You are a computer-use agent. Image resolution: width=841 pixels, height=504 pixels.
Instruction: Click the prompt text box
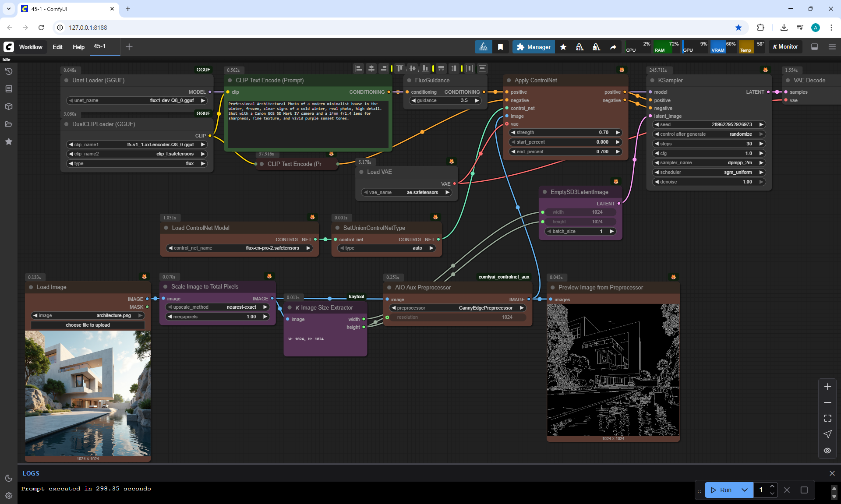point(307,125)
